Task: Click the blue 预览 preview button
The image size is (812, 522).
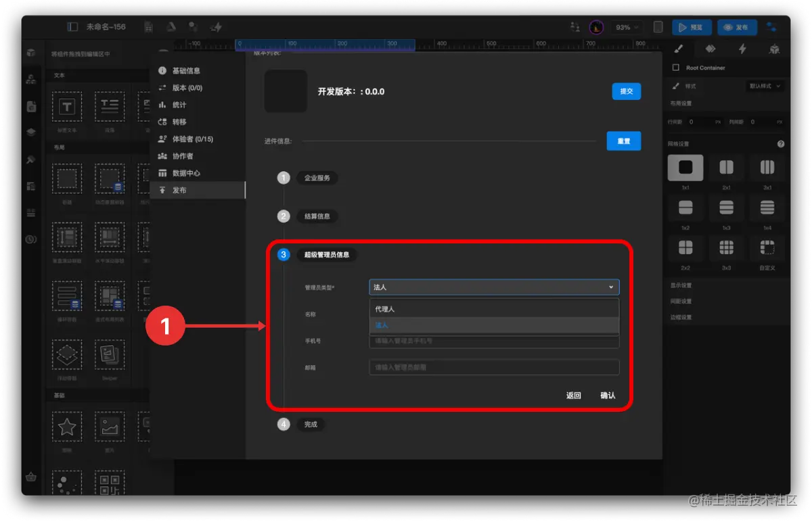Action: (x=691, y=27)
